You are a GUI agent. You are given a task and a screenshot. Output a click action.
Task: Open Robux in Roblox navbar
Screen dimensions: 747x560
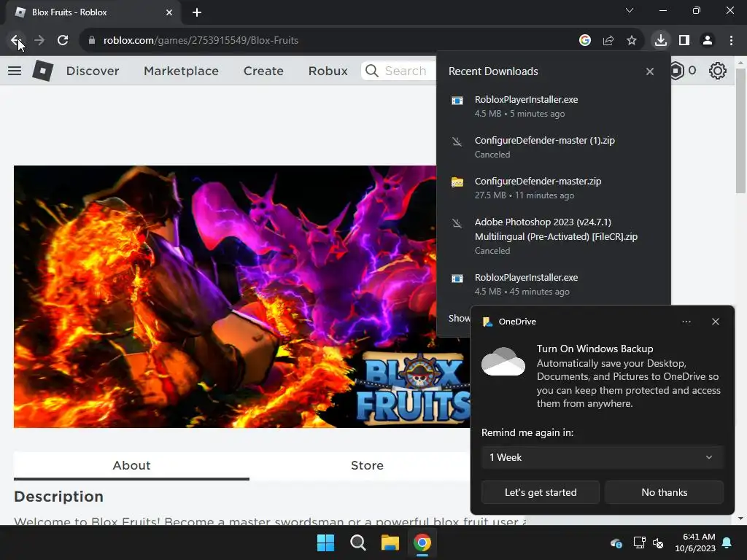(x=328, y=71)
